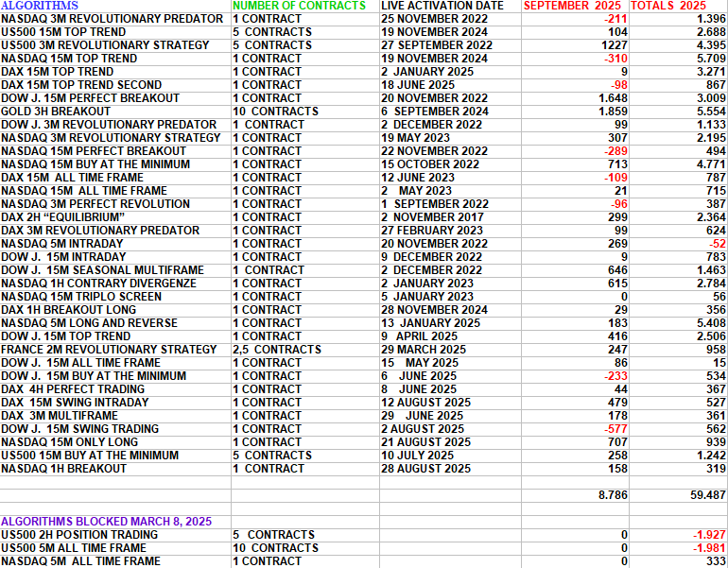
Task: Select the -577 September value cell
Action: [x=618, y=429]
